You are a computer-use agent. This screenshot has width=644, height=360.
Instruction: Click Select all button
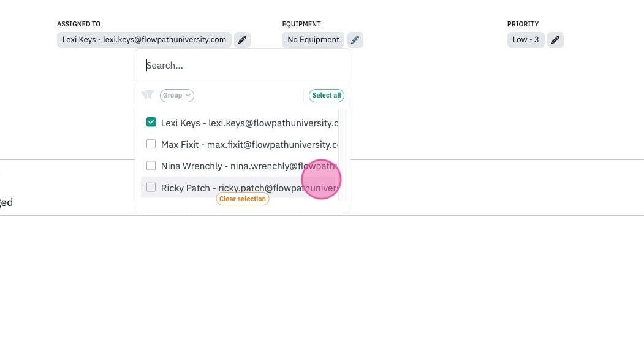click(327, 95)
